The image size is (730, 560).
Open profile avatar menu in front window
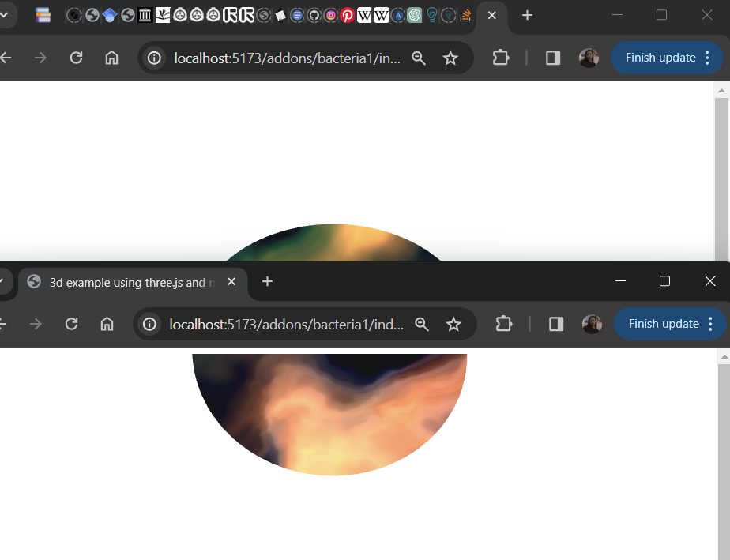(592, 324)
